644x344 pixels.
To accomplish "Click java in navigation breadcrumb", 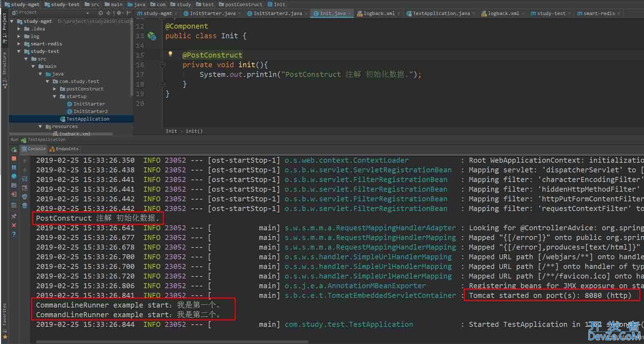I will 136,4.
